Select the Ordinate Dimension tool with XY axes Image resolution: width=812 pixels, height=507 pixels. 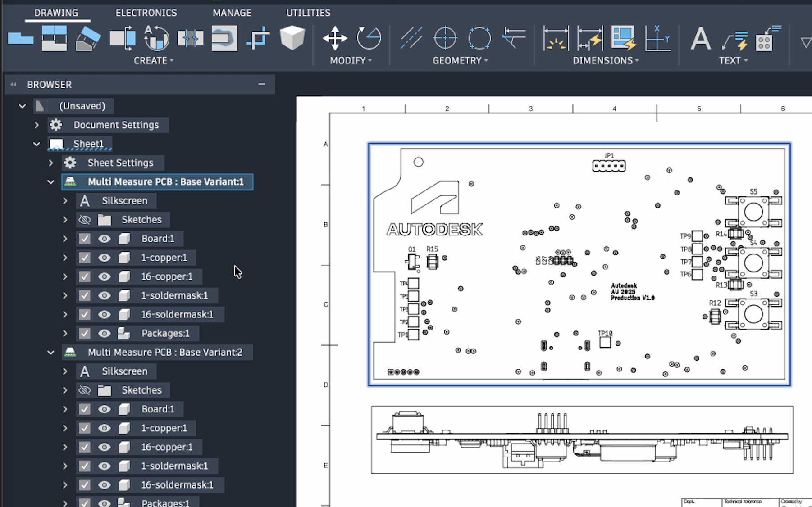(x=657, y=38)
